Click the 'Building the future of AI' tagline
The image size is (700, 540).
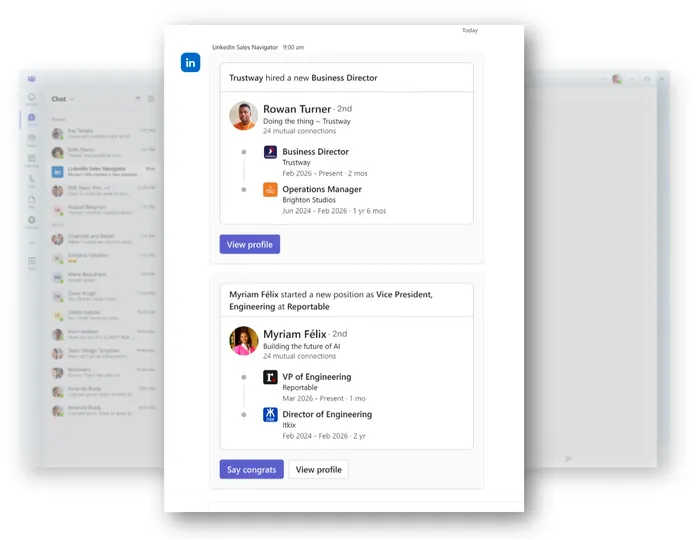tap(301, 346)
